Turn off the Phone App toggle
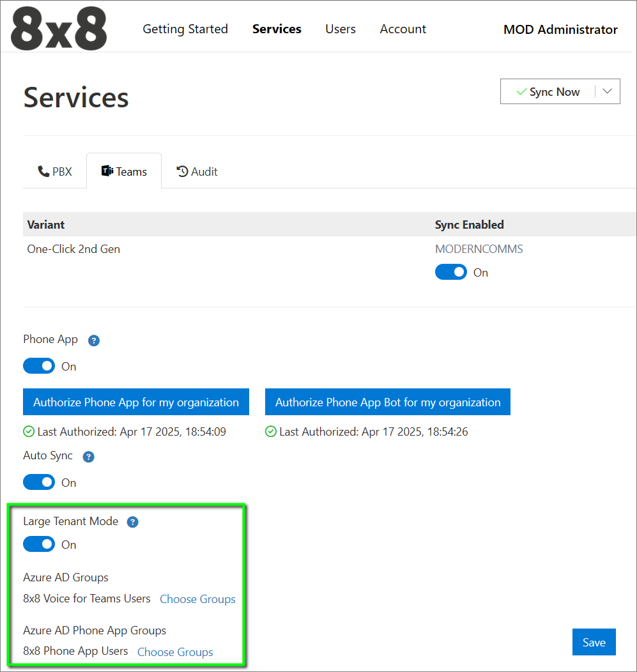Image resolution: width=637 pixels, height=672 pixels. (x=39, y=366)
